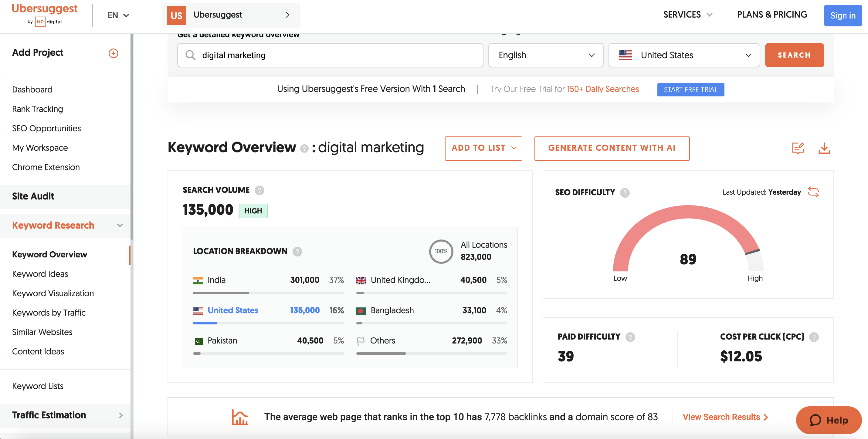Viewport: 868px width, 439px height.
Task: Click the 150+ Daily Searches link
Action: [602, 89]
